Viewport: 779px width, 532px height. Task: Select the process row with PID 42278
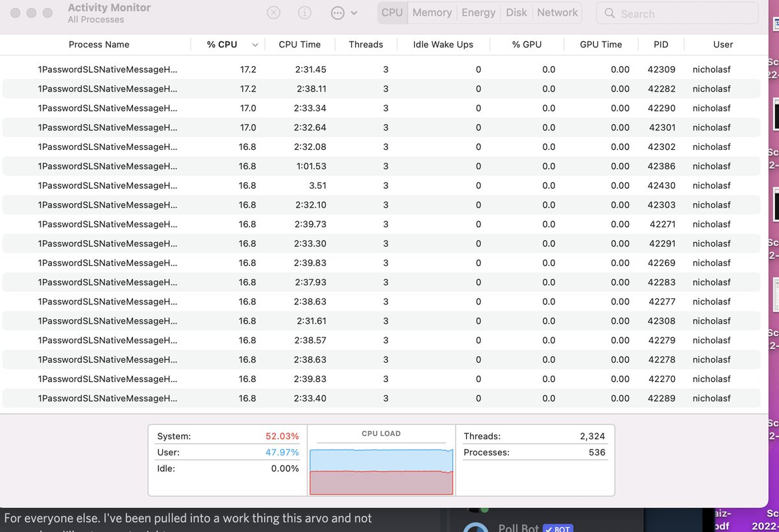coord(381,359)
